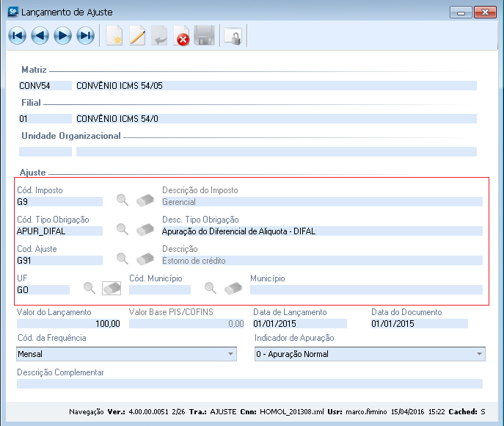Viewport: 504px width, 426px height.
Task: Click the UF search magnifier icon
Action: pyautogui.click(x=89, y=289)
